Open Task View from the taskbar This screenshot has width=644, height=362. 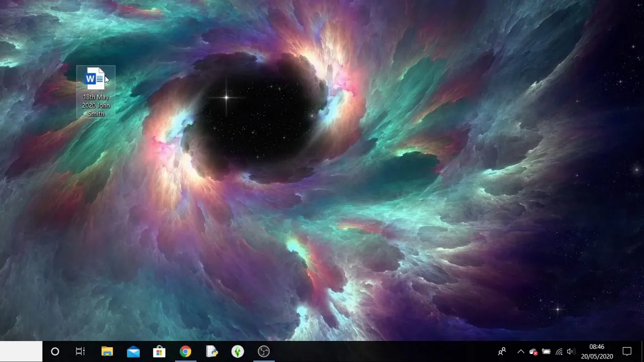point(80,351)
